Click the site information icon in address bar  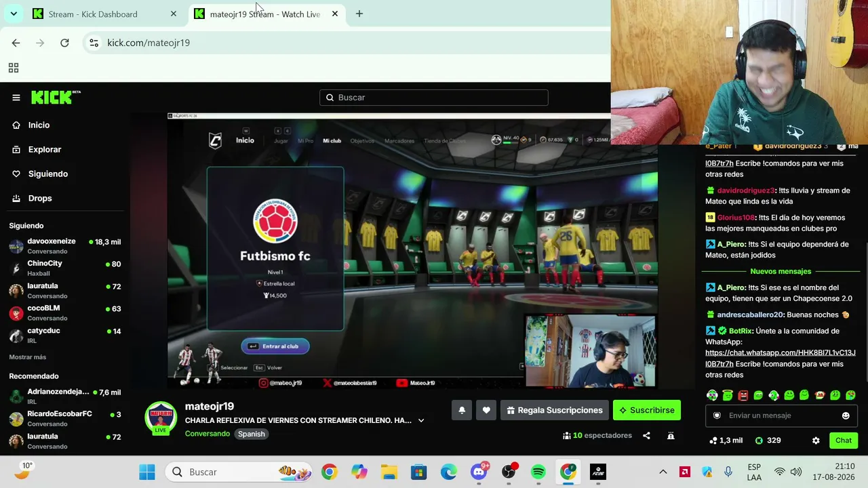(x=94, y=43)
